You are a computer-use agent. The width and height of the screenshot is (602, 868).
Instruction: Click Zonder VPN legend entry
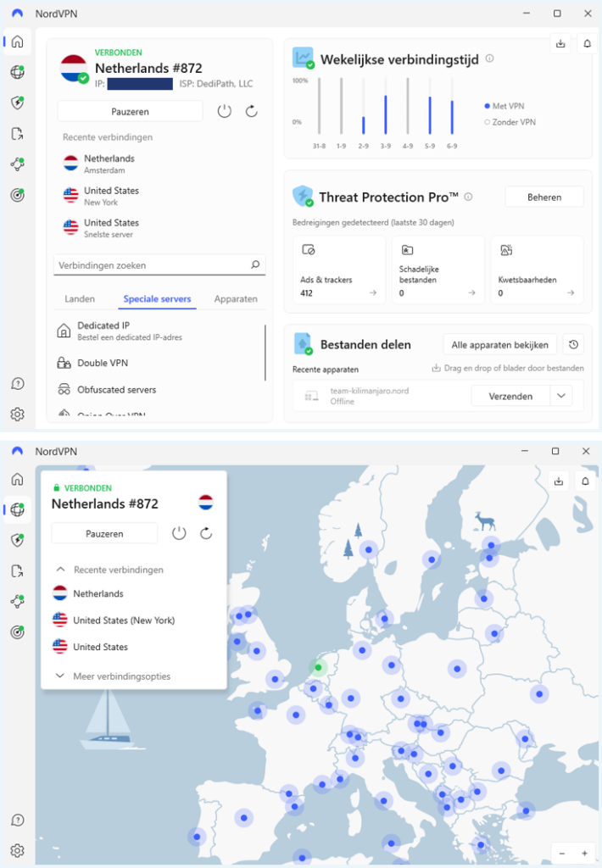(x=510, y=122)
